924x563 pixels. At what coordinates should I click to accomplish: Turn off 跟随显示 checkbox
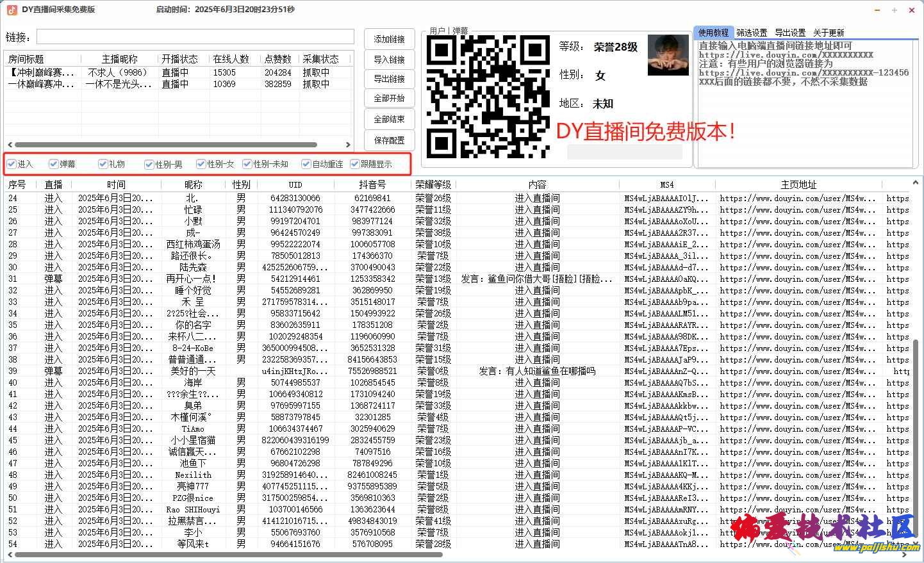pos(355,164)
